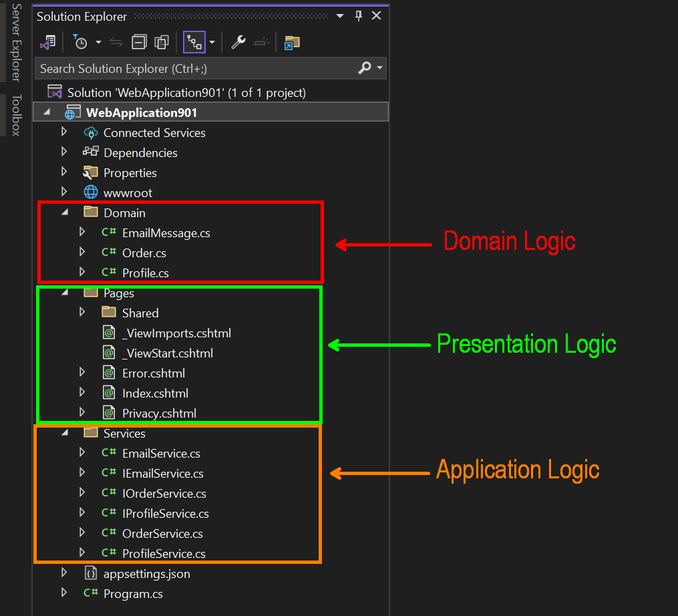Collapse the Domain folder
Screen dimensions: 678x616
point(65,212)
